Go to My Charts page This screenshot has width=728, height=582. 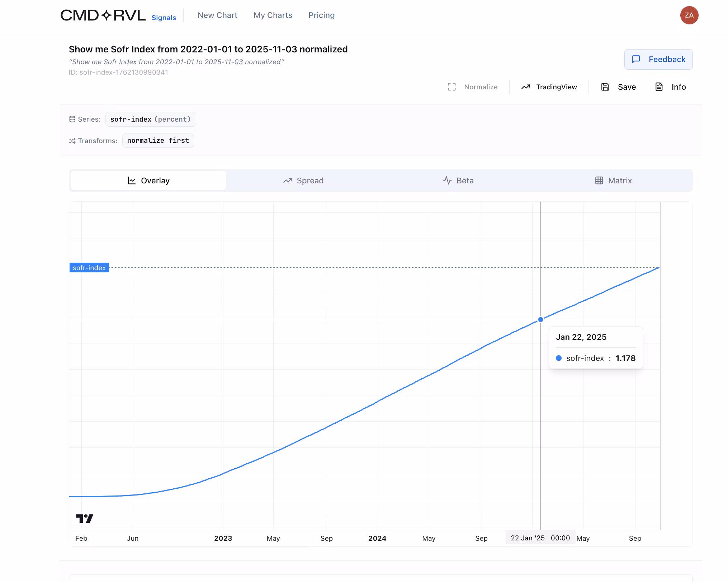point(273,15)
